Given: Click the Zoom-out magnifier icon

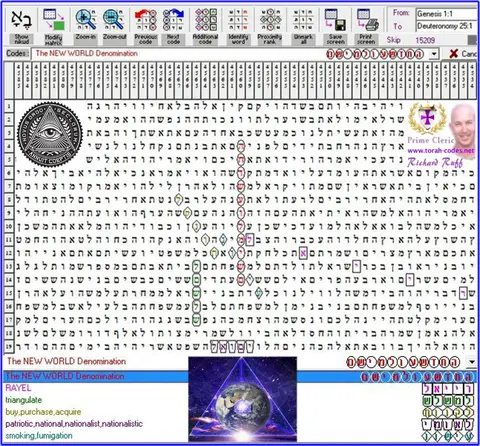Looking at the screenshot, I should tap(114, 19).
